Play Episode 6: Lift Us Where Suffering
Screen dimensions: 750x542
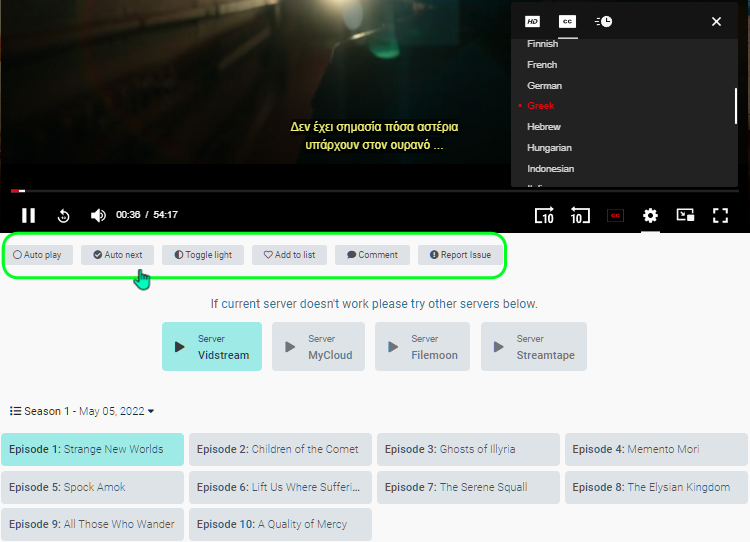pos(280,487)
